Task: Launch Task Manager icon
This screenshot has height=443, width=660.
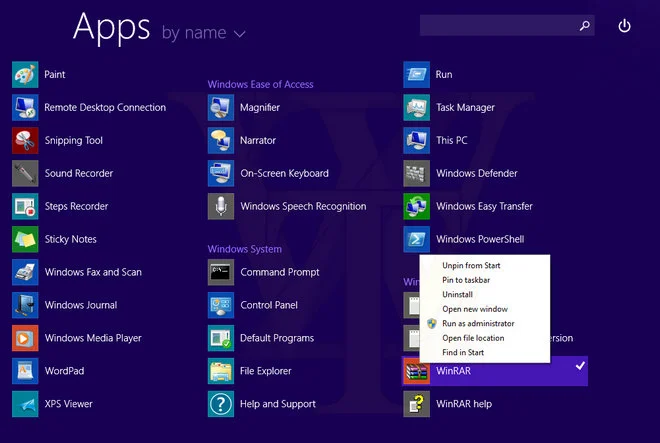Action: pos(417,107)
